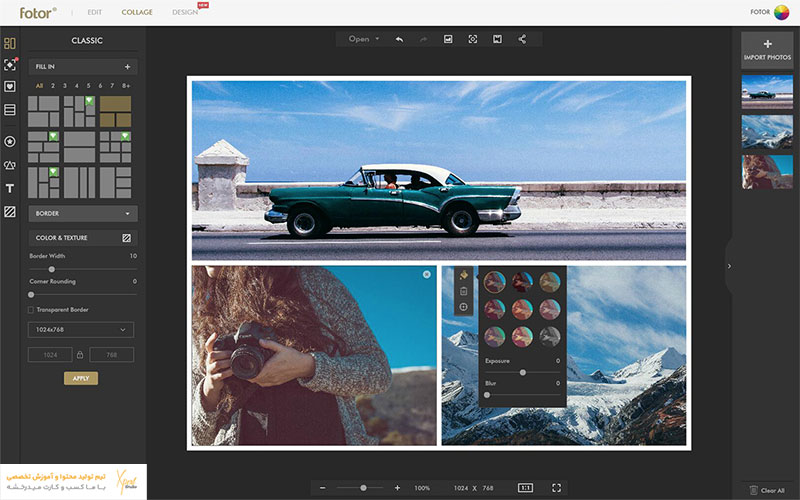
Task: Click the green car photo in collage
Action: coord(439,171)
